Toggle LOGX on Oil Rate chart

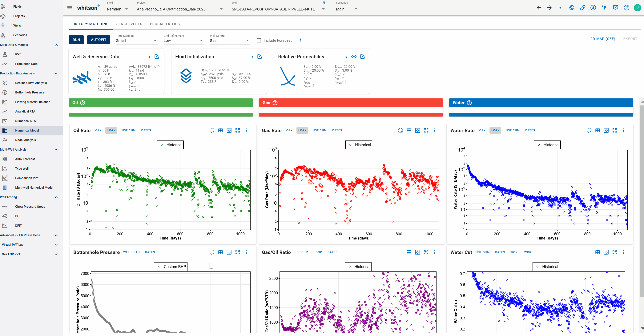[x=98, y=130]
